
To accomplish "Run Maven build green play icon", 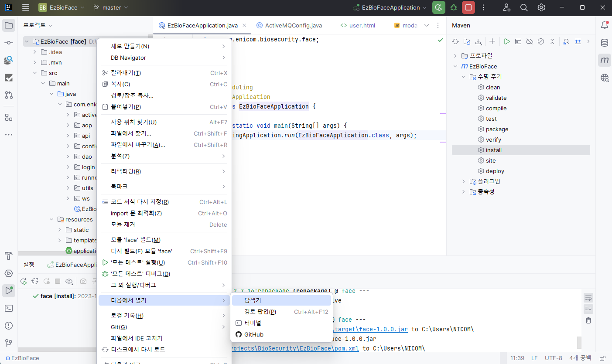I will point(506,41).
